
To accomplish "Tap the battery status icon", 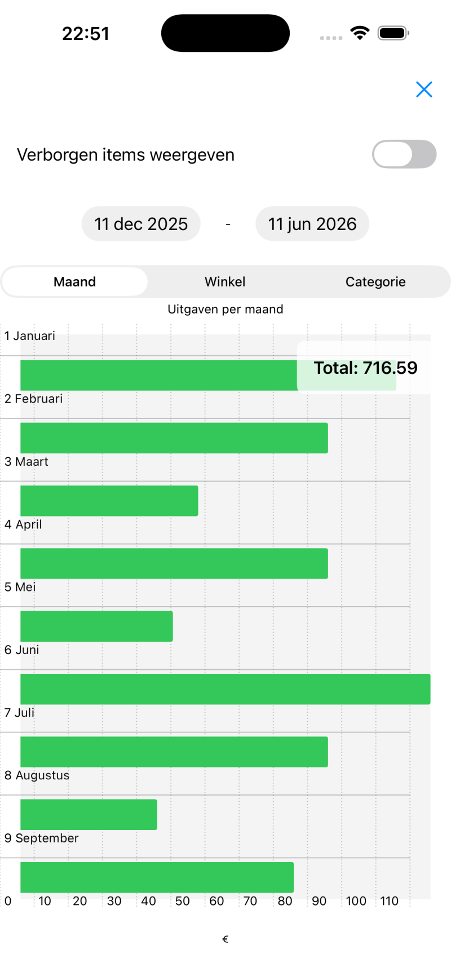I will pos(393,33).
